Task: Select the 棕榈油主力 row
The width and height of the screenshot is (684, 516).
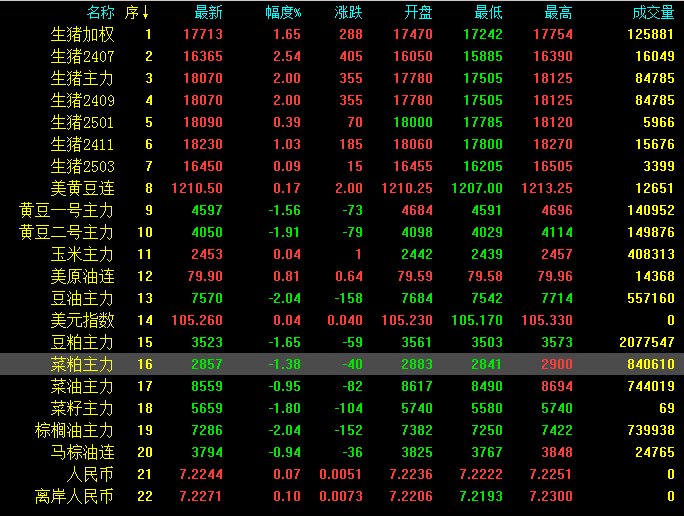Action: click(75, 430)
